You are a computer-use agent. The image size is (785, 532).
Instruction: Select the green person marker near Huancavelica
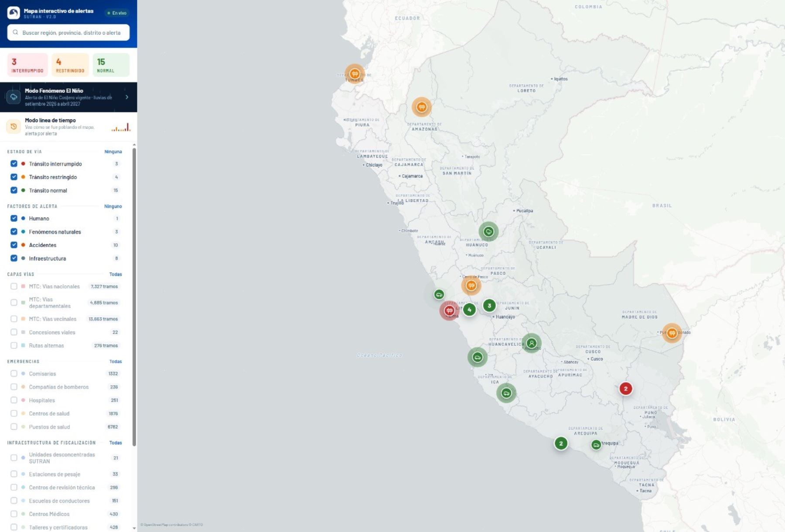tap(532, 343)
